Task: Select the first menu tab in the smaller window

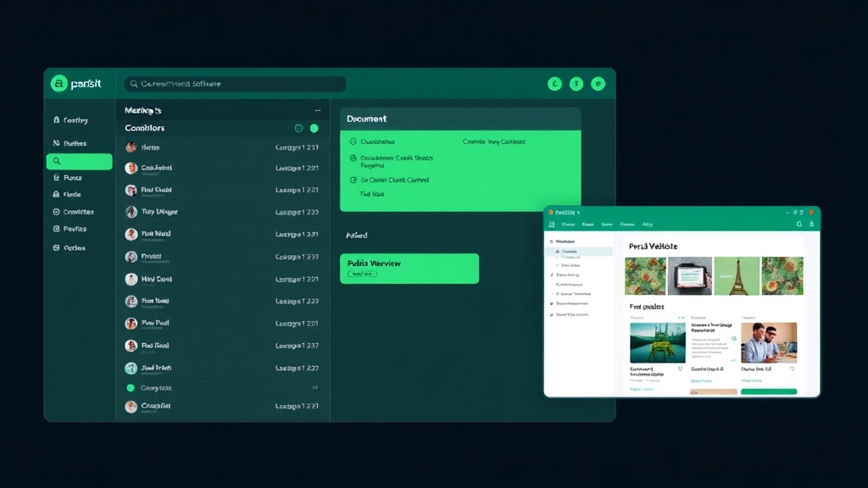Action: tap(567, 225)
